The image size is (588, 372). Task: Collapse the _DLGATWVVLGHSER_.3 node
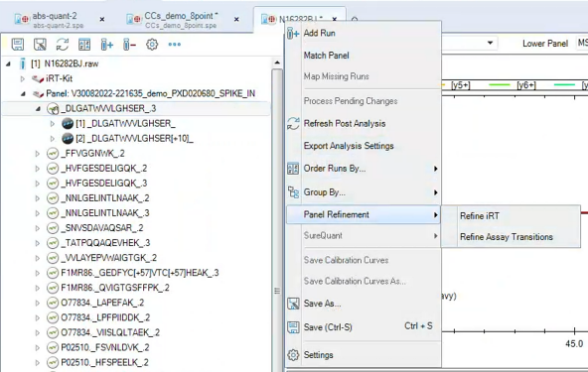pos(38,109)
